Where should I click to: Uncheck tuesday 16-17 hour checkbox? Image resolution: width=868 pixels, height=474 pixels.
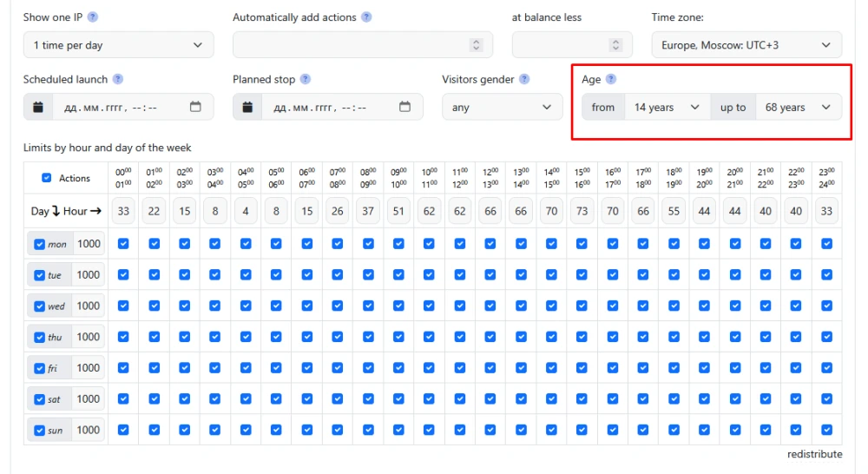[x=612, y=274]
